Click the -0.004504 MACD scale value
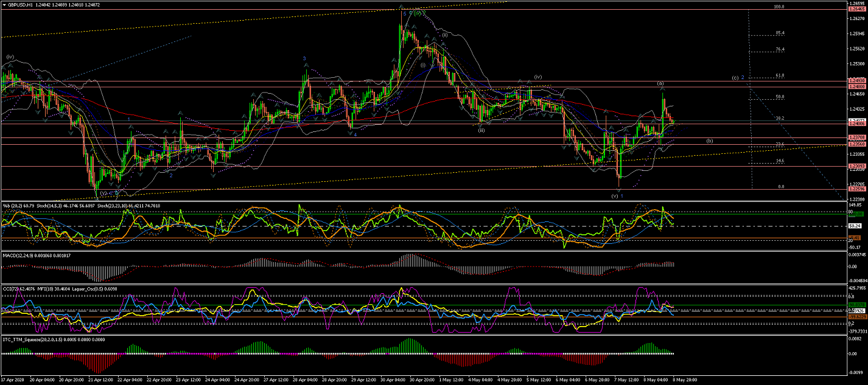This screenshot has height=385, width=868. pyautogui.click(x=858, y=280)
